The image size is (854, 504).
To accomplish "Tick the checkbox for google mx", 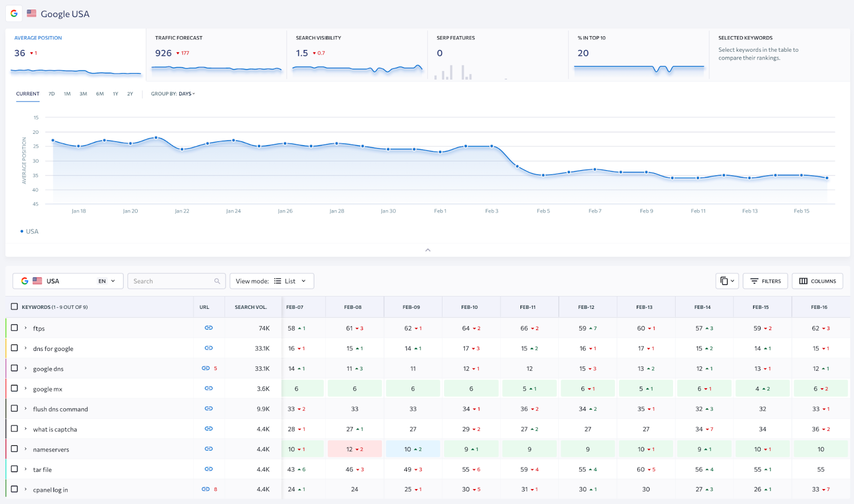I will pos(14,388).
